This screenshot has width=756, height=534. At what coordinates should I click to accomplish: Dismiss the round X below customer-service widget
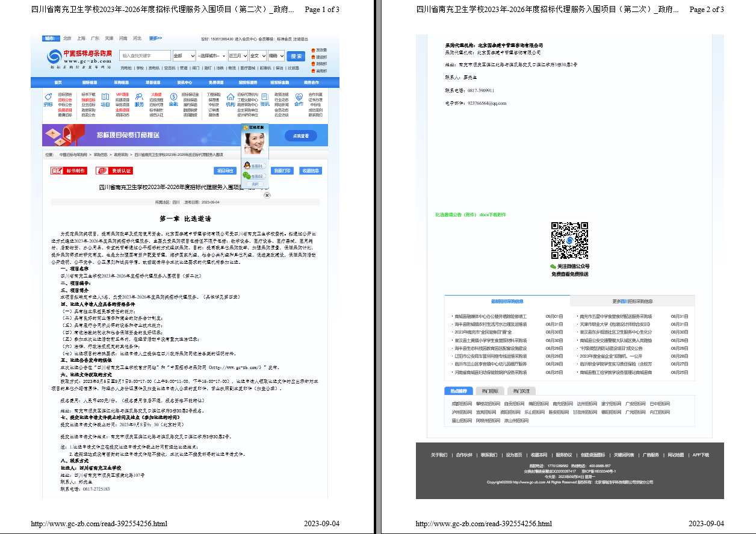tap(267, 195)
